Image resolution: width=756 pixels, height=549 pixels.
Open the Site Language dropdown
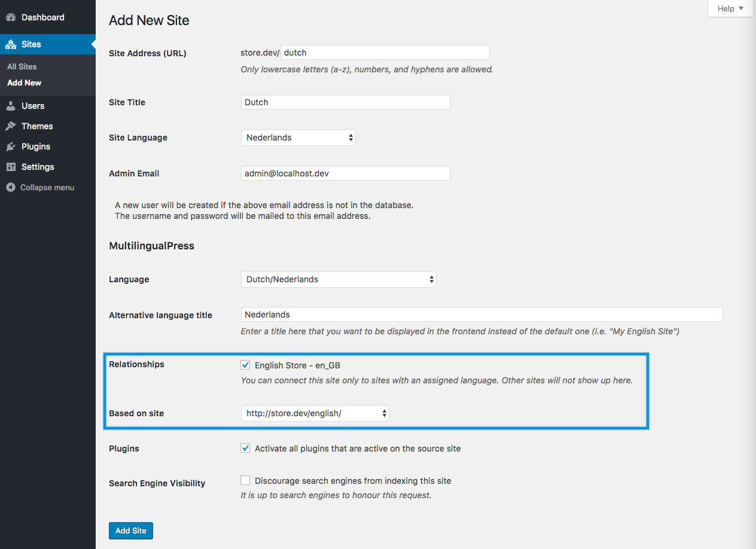(x=298, y=138)
